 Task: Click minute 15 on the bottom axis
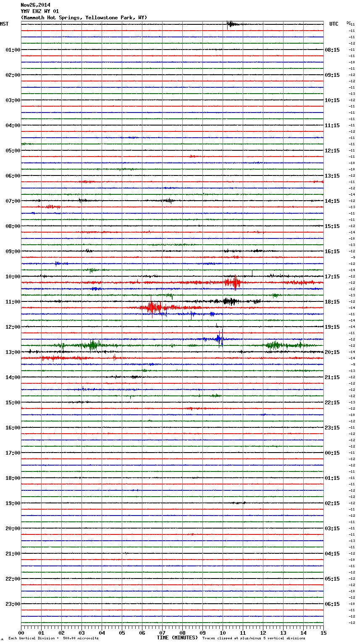[323, 633]
